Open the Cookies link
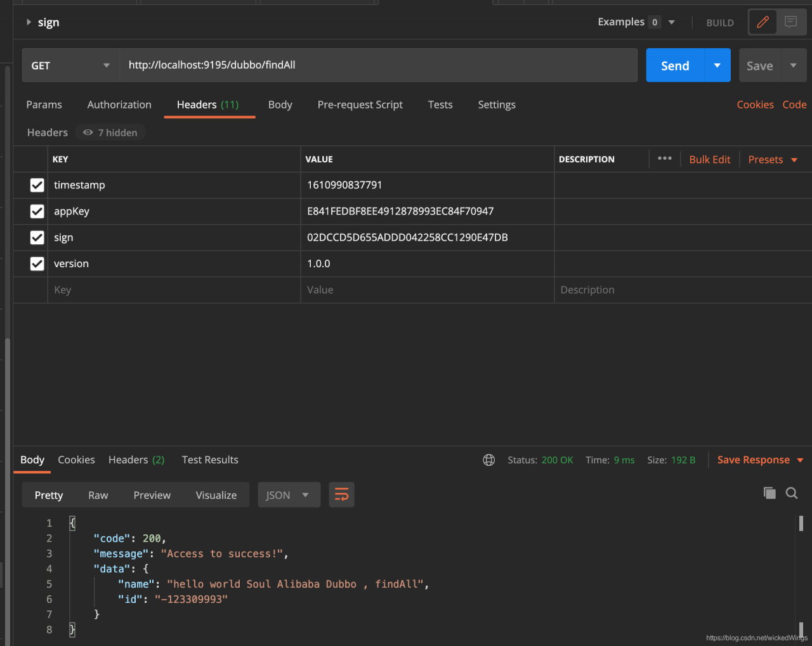812x646 pixels. [755, 105]
